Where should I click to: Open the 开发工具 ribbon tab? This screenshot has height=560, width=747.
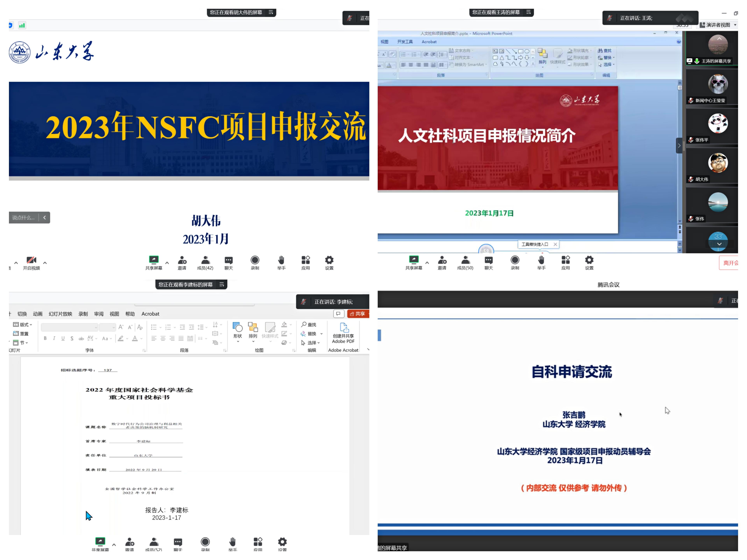[405, 42]
